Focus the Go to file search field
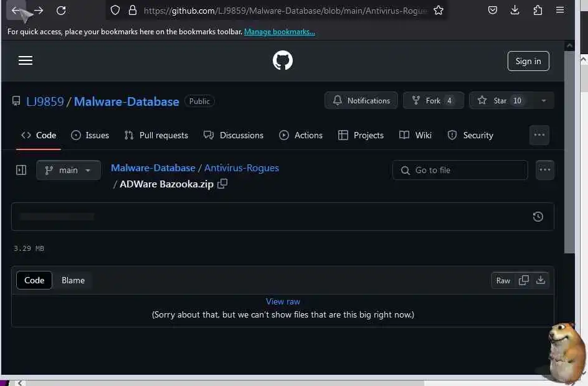This screenshot has height=386, width=588. tap(460, 170)
